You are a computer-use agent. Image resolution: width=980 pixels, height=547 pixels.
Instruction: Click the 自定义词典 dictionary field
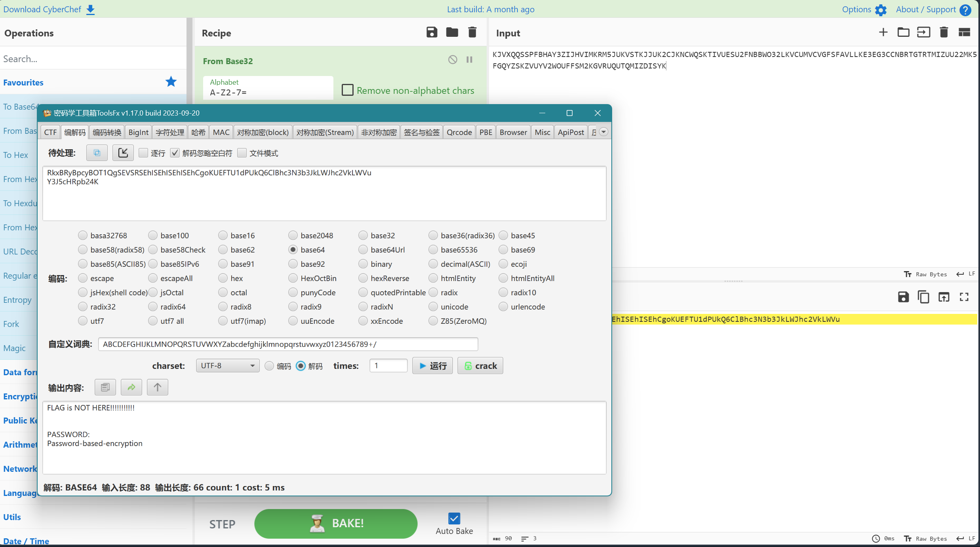point(288,344)
